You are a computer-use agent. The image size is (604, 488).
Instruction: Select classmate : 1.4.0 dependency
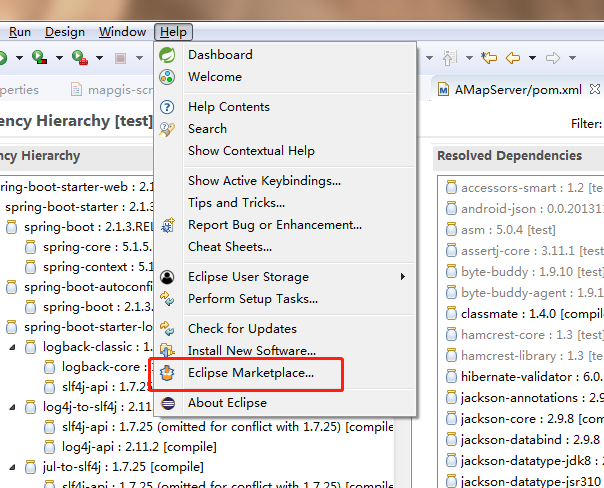pos(524,314)
